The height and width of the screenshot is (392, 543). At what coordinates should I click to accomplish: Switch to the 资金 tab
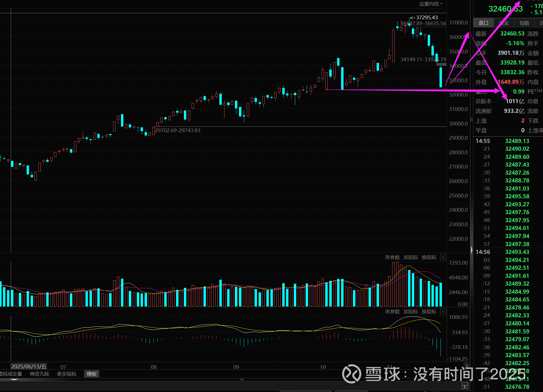pos(504,23)
